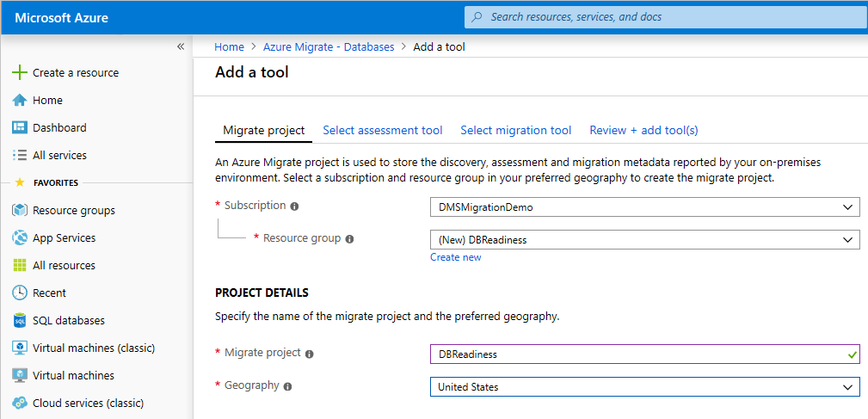Open the Dashboard icon in sidebar
This screenshot has width=868, height=419.
coord(20,128)
